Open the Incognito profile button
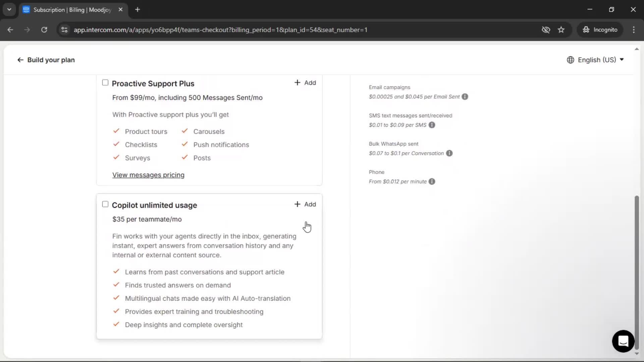Screen dimensions: 644x362 pos(600,30)
